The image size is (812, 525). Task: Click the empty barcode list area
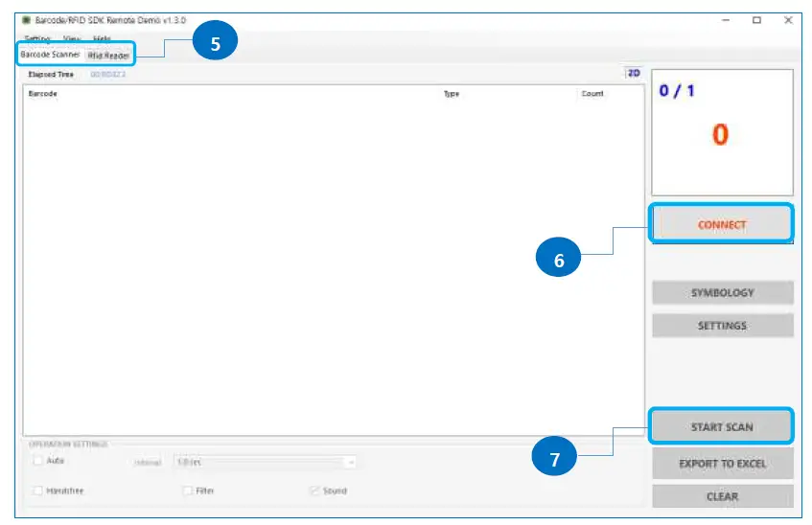(334, 266)
